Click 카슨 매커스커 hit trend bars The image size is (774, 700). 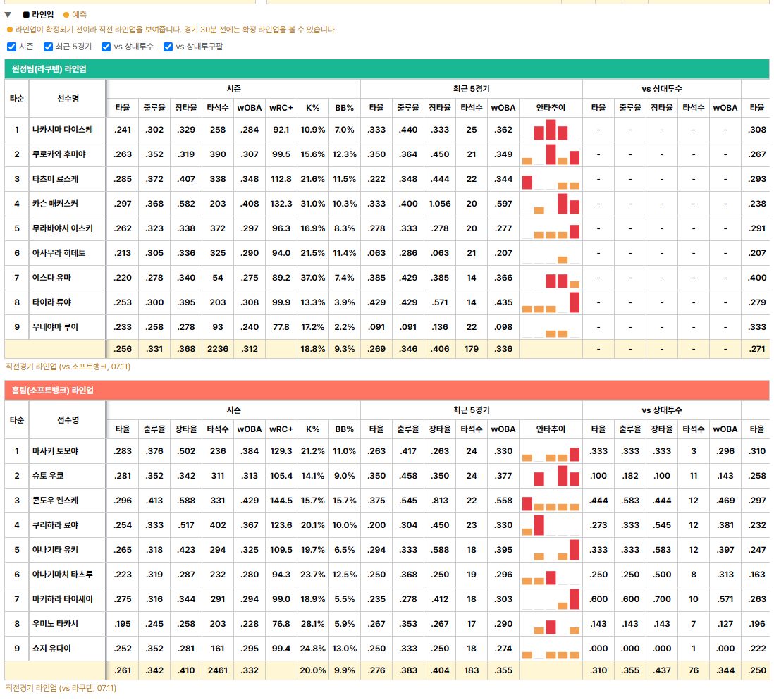(x=551, y=204)
